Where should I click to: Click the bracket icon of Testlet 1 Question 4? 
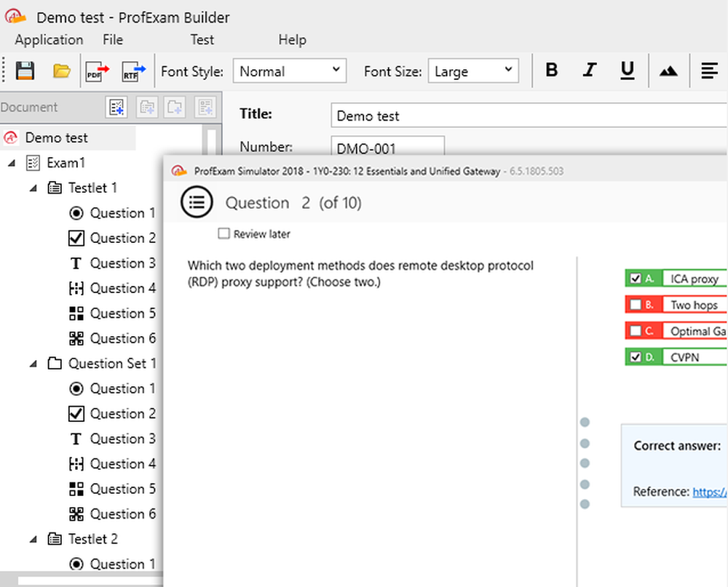pos(76,288)
